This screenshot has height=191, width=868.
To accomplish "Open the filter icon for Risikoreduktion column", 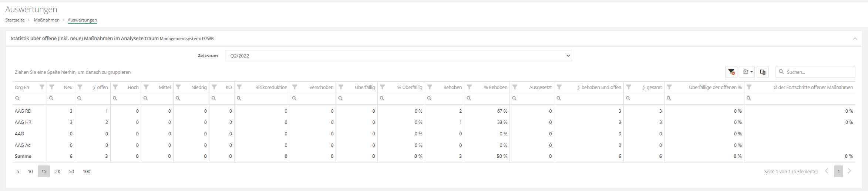I will 239,87.
